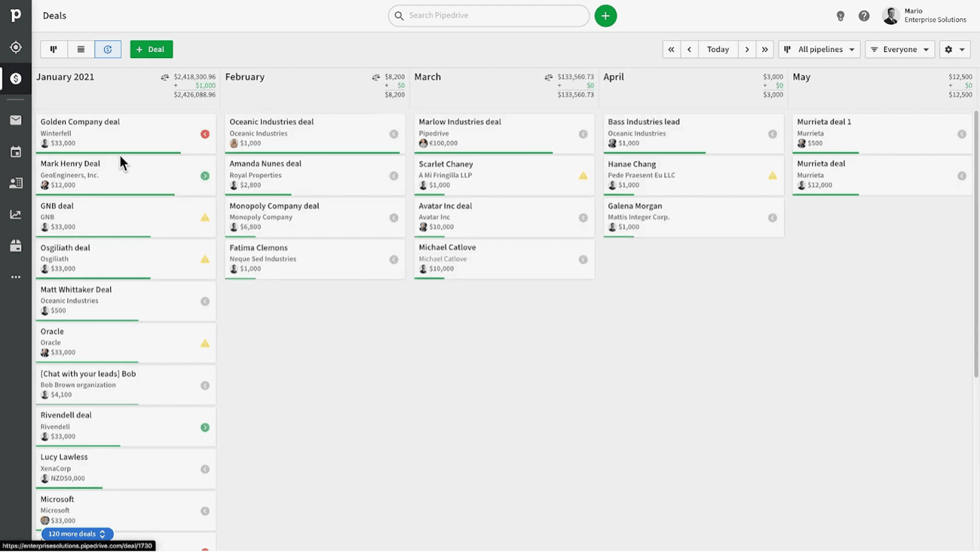The height and width of the screenshot is (554, 980).
Task: Open the more options ellipsis in sidebar
Action: click(x=16, y=277)
